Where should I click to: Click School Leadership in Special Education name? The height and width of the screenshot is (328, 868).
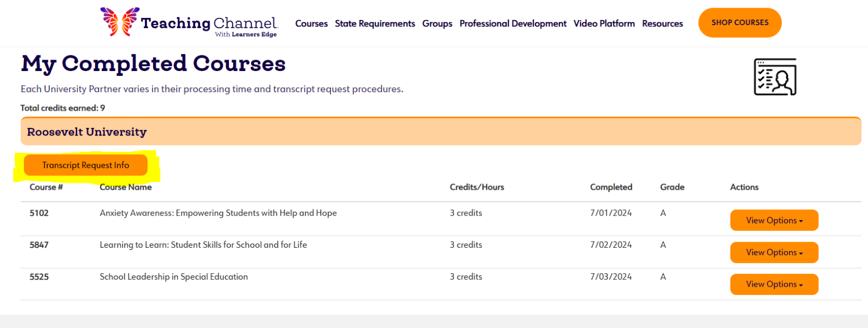174,277
